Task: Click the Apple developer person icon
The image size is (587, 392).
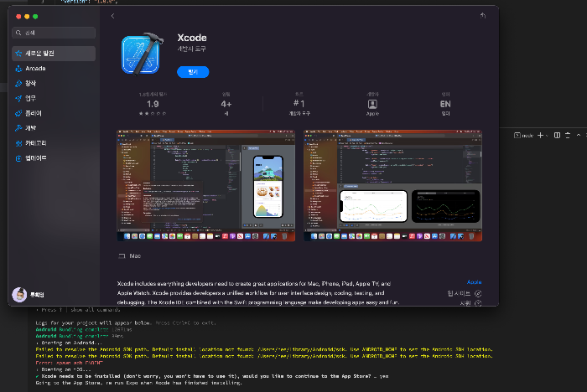Action: pyautogui.click(x=372, y=104)
